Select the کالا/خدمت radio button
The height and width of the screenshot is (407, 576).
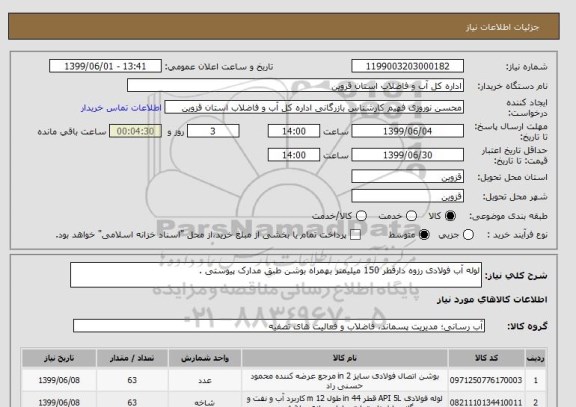361,216
